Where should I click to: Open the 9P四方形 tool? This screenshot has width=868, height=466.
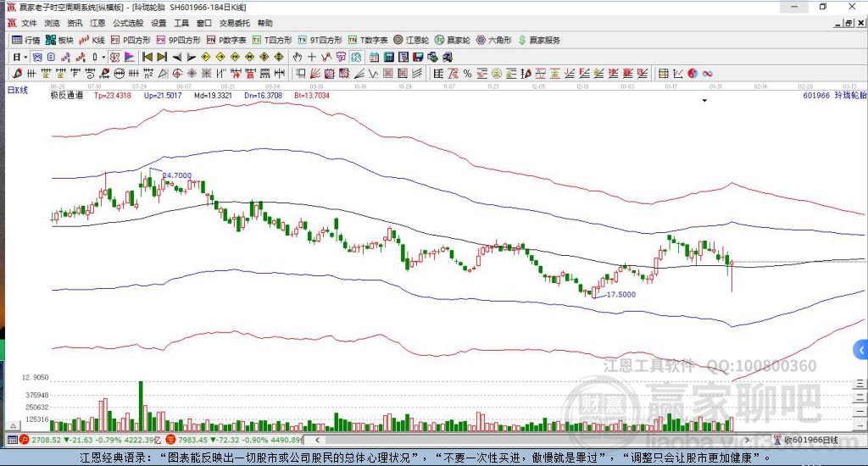click(178, 40)
